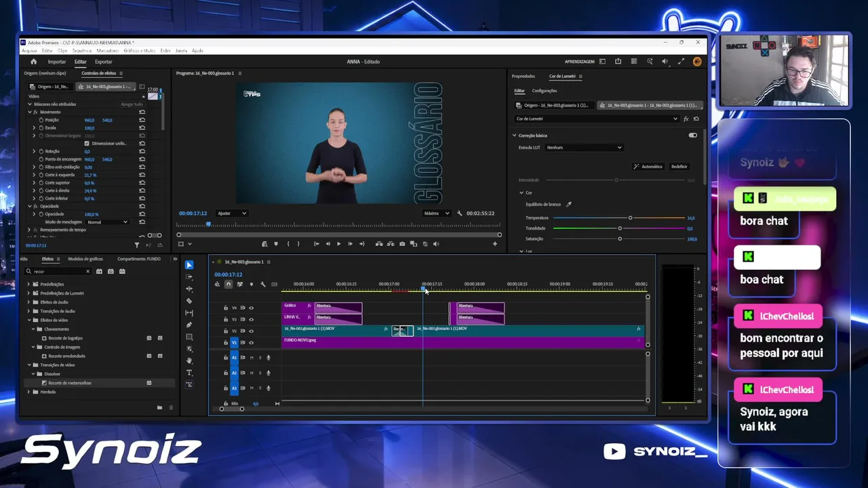
Task: Collapse the Correção básica section
Action: click(x=515, y=136)
